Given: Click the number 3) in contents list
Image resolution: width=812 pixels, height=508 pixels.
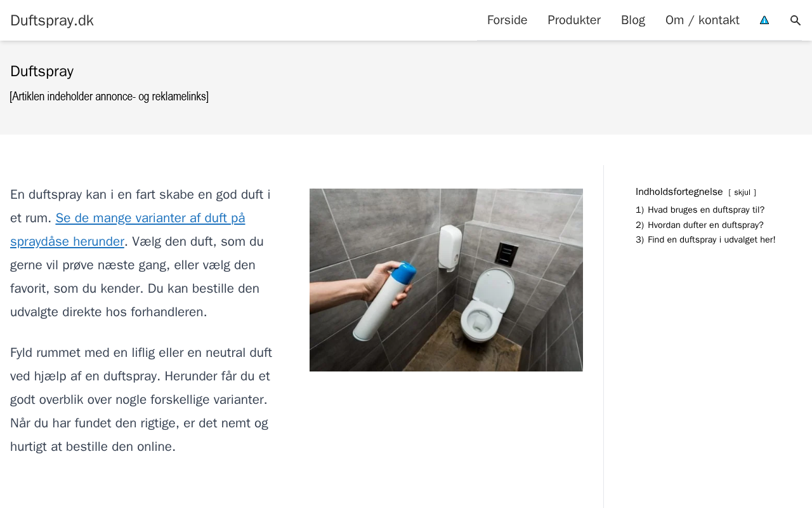Looking at the screenshot, I should (639, 239).
